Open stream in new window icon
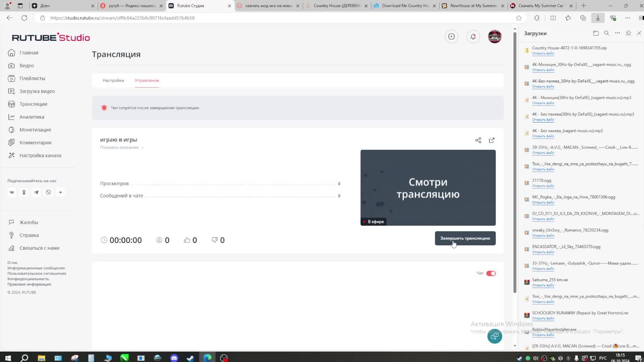This screenshot has height=362, width=644. [492, 140]
